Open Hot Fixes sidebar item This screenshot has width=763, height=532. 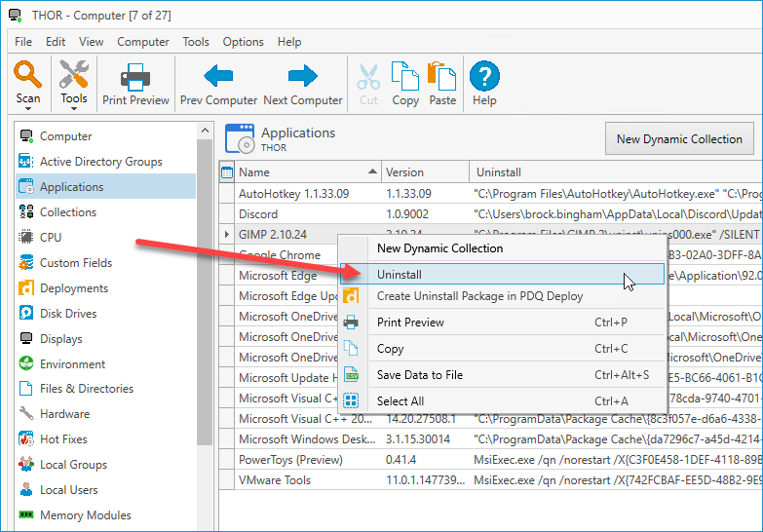[105, 439]
